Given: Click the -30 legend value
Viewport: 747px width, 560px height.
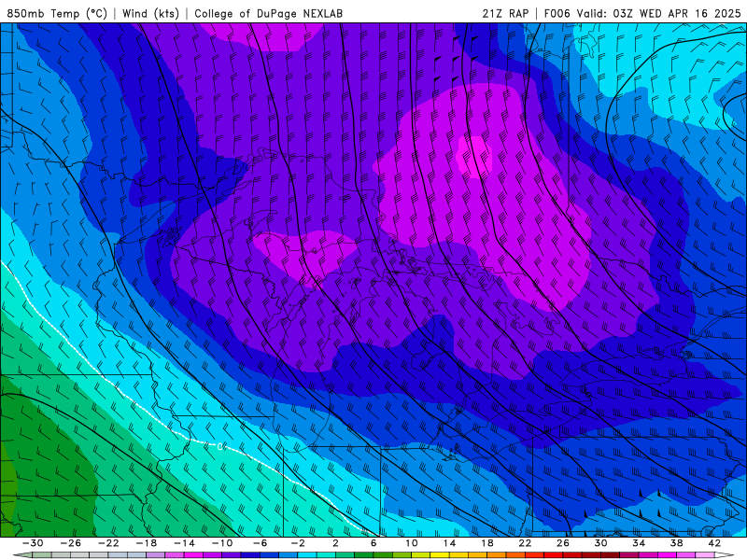Looking at the screenshot, I should pos(33,543).
